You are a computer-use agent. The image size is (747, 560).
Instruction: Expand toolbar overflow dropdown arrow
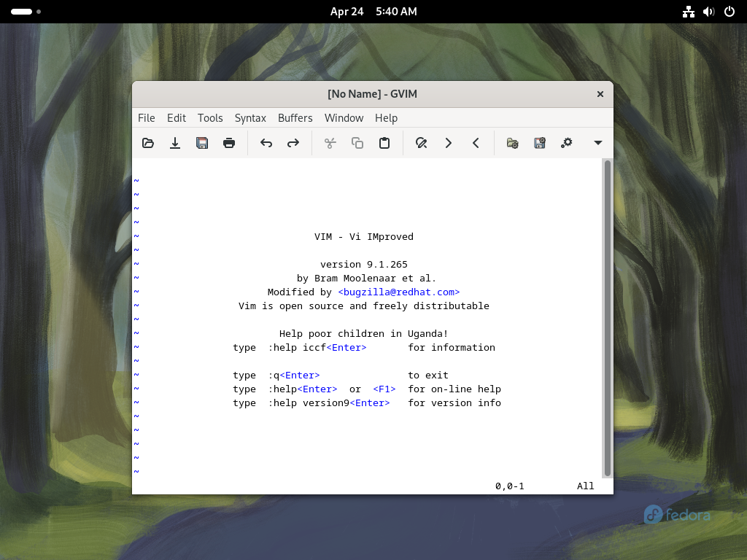[x=598, y=143]
